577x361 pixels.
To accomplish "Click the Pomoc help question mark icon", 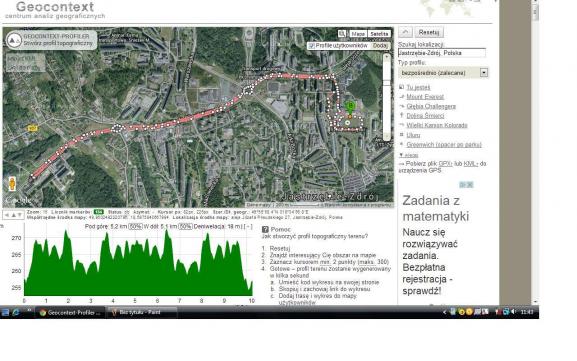I will (265, 229).
